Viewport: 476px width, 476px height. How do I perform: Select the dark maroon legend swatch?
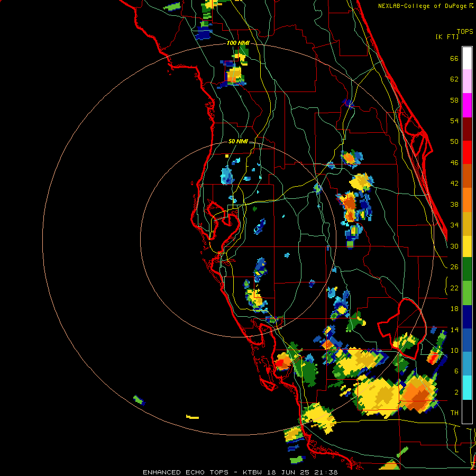467,129
